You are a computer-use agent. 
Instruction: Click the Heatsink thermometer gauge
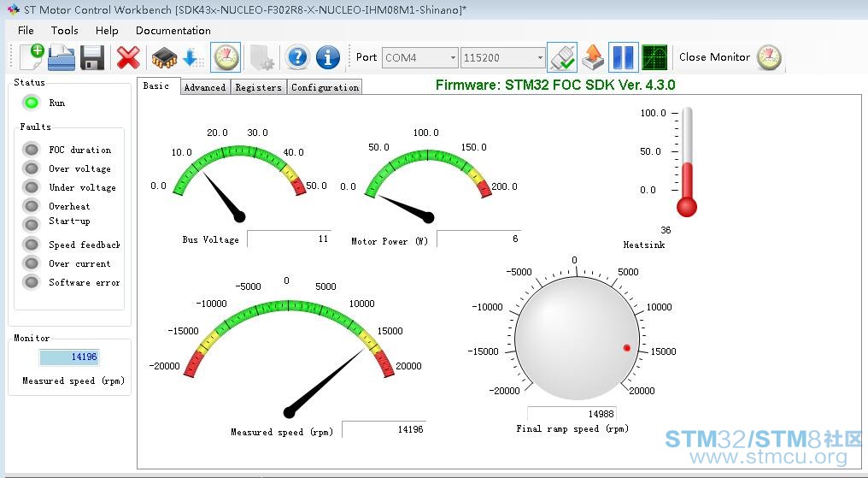(x=687, y=162)
